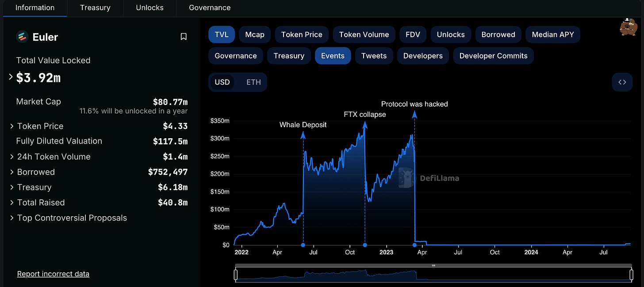
Task: Toggle the FDV chart series
Action: (x=413, y=35)
